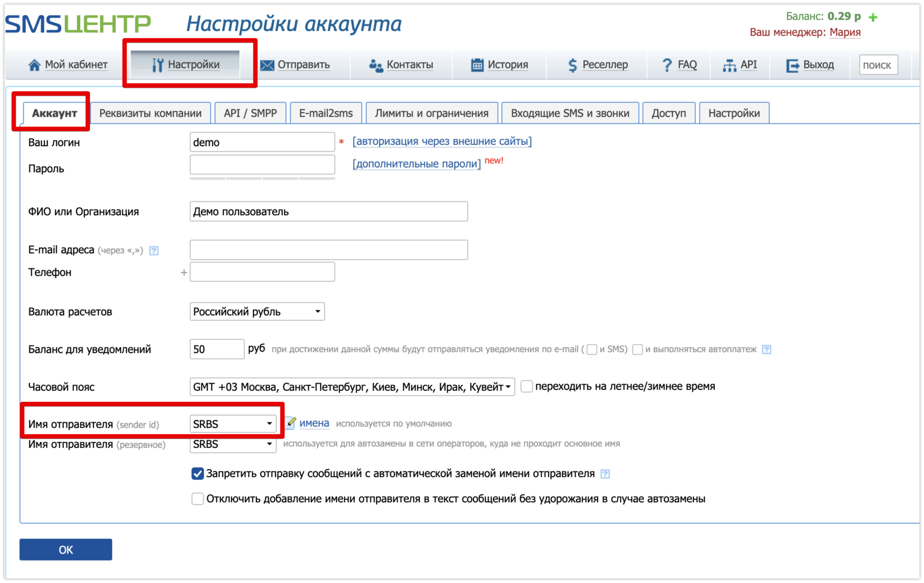Image resolution: width=924 pixels, height=583 pixels.
Task: Open the Валюта расчетов dropdown
Action: (257, 312)
